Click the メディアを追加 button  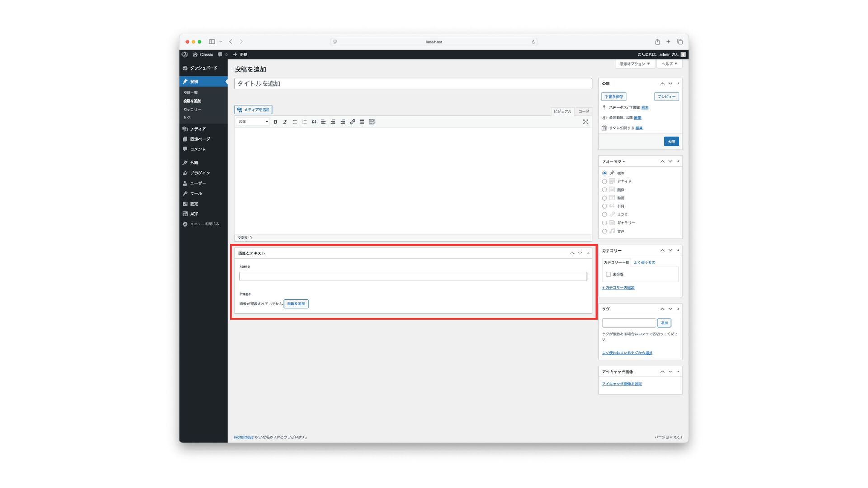click(253, 110)
